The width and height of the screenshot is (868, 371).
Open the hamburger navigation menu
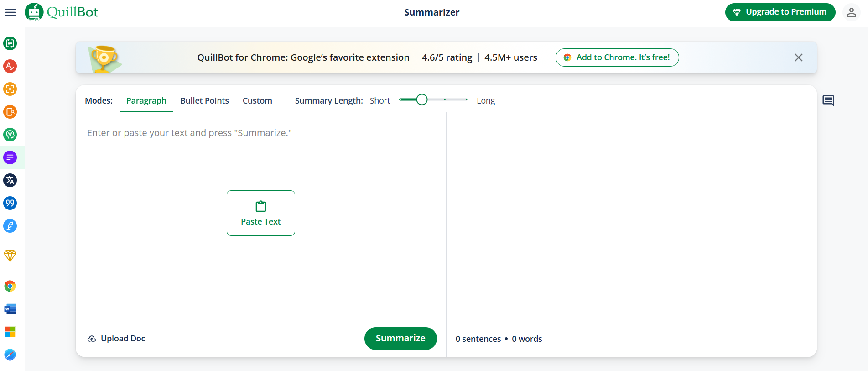click(x=10, y=12)
